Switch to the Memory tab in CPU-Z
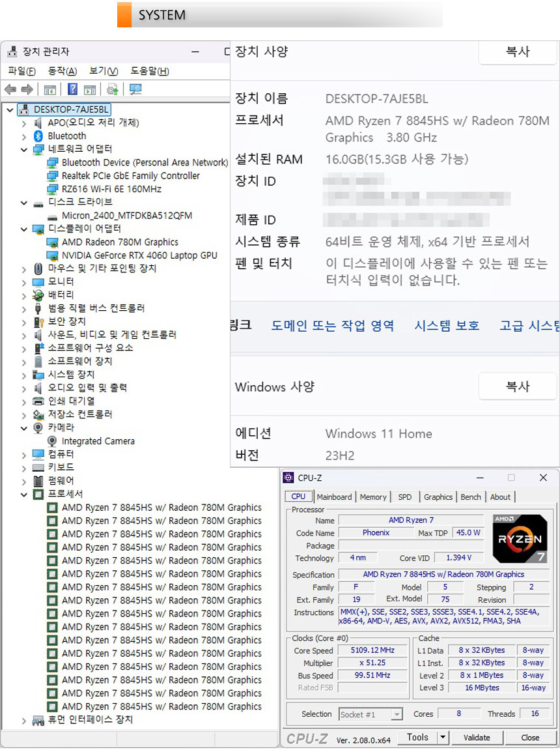This screenshot has height=750, width=560. point(373,497)
